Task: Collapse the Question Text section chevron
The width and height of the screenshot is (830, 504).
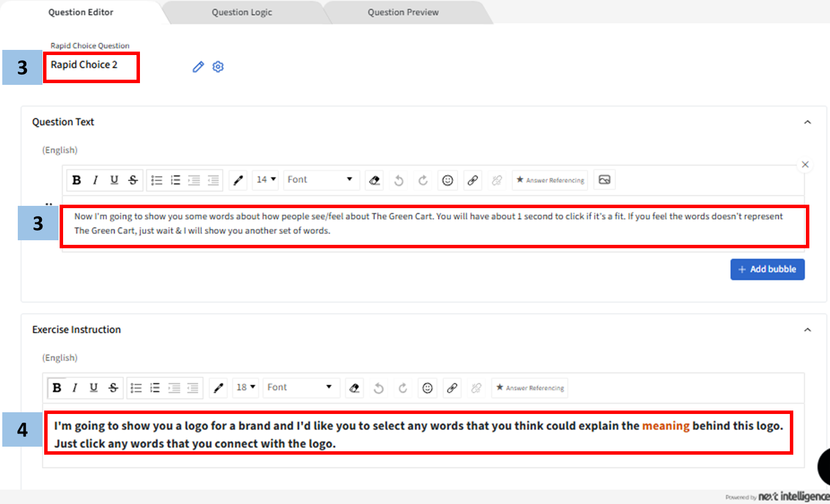Action: pos(807,122)
